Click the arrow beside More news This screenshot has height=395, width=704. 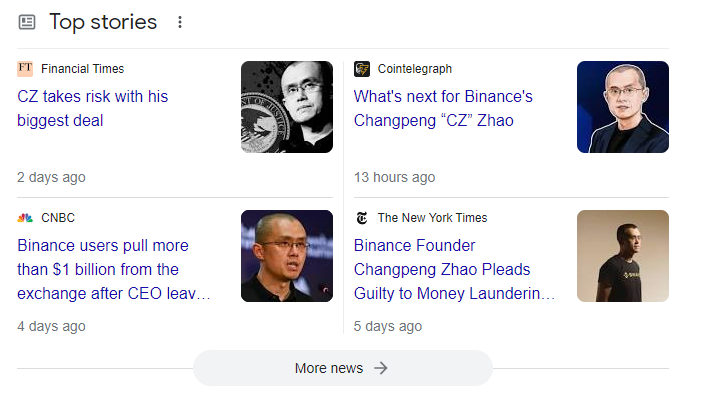[381, 368]
